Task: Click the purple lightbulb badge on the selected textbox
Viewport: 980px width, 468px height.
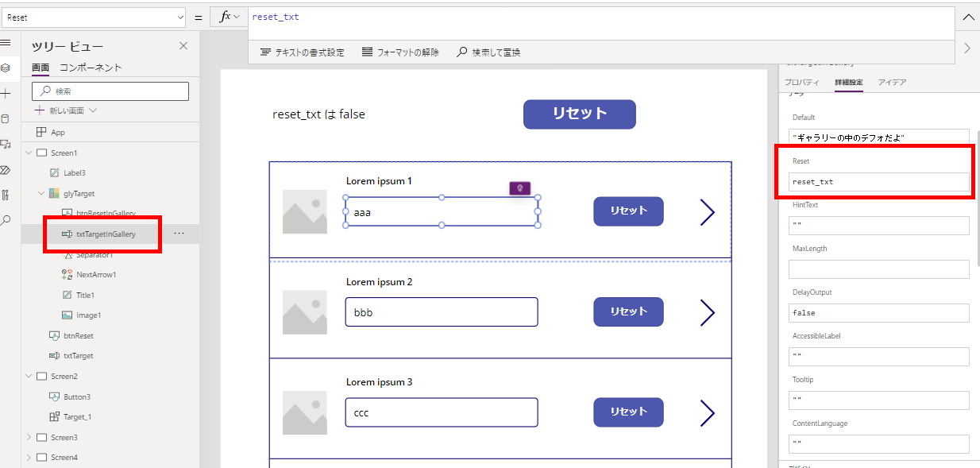Action: (x=520, y=188)
